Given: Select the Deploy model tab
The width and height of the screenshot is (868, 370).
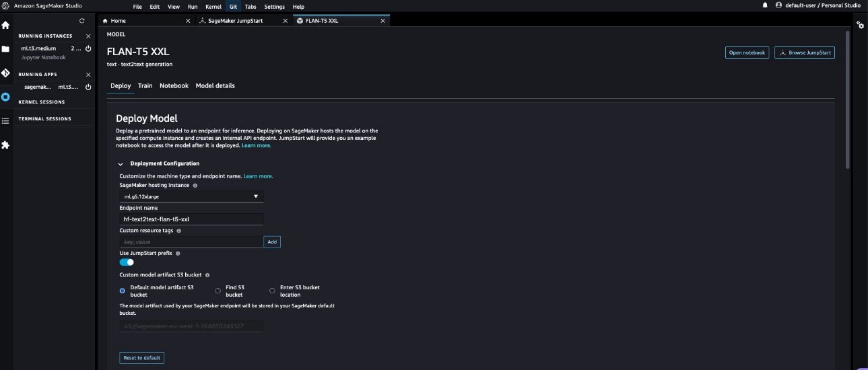Looking at the screenshot, I should click(121, 86).
